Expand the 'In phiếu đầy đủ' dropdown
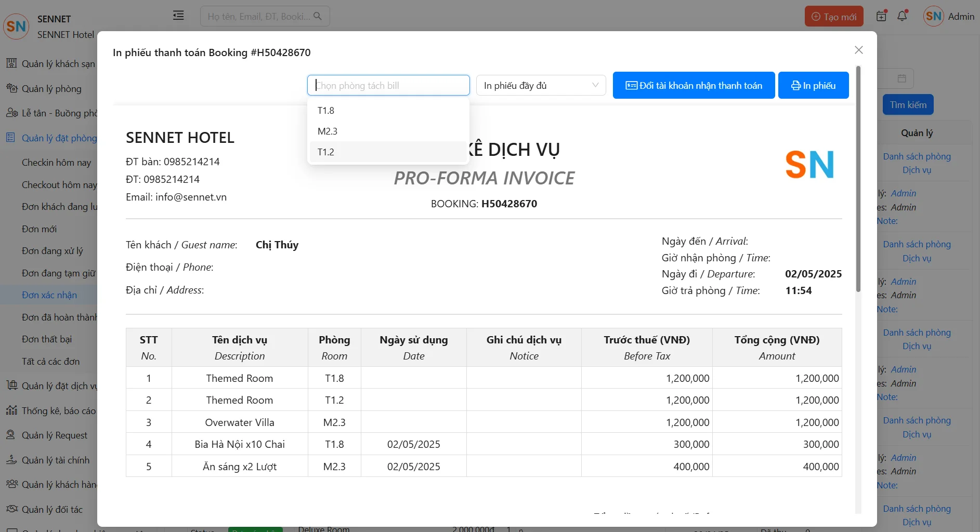The width and height of the screenshot is (980, 532). [541, 86]
